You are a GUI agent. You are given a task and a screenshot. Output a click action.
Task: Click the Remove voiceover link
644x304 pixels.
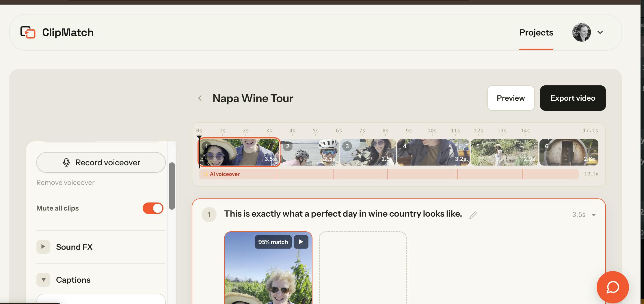(x=65, y=183)
